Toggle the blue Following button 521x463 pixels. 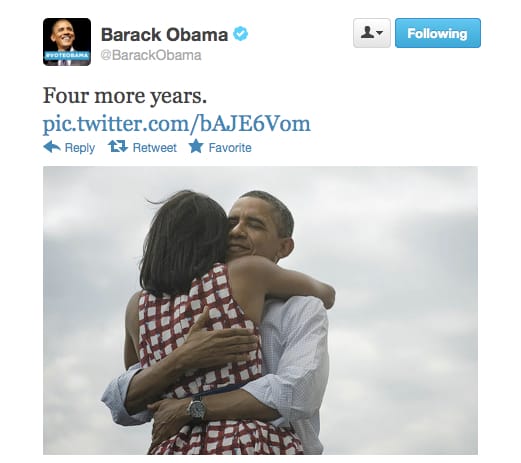(x=438, y=33)
